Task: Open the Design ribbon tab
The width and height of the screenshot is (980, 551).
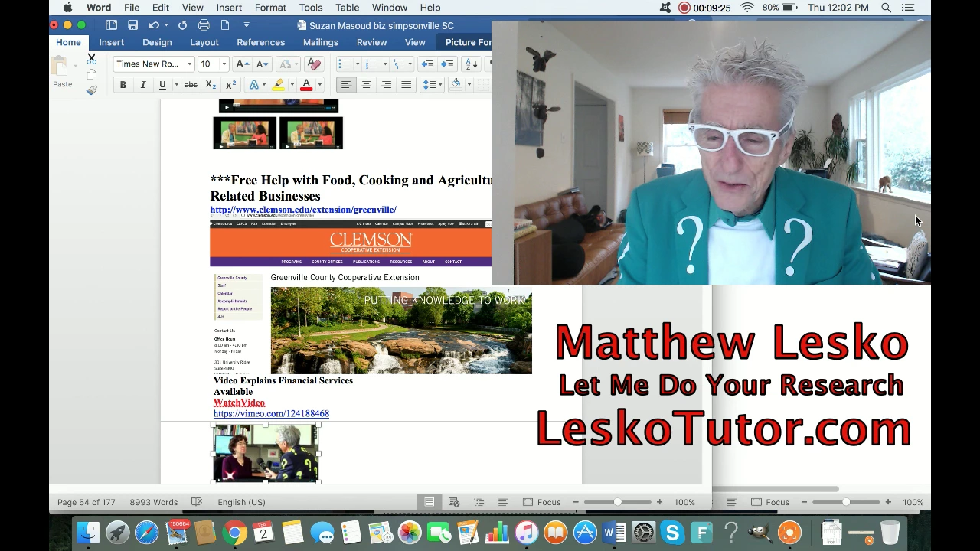Action: [157, 42]
